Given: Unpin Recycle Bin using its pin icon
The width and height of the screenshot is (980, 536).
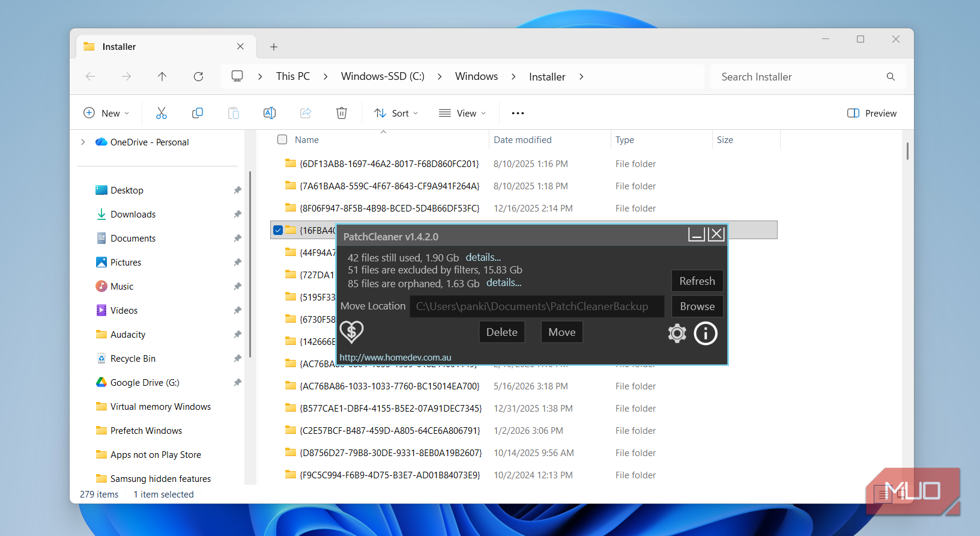Looking at the screenshot, I should click(x=237, y=358).
